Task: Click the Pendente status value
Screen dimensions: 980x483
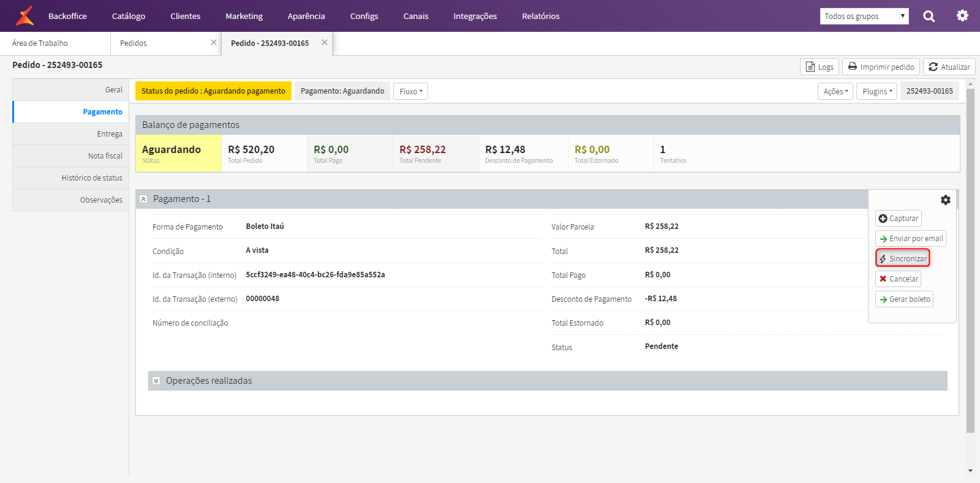Action: 661,346
